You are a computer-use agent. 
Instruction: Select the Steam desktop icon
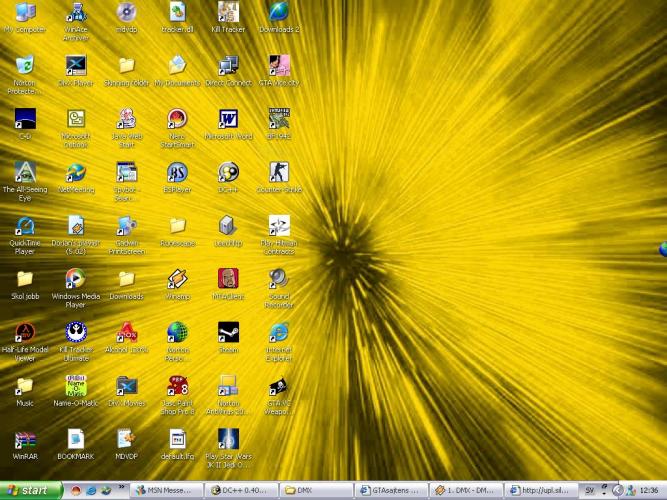[228, 333]
